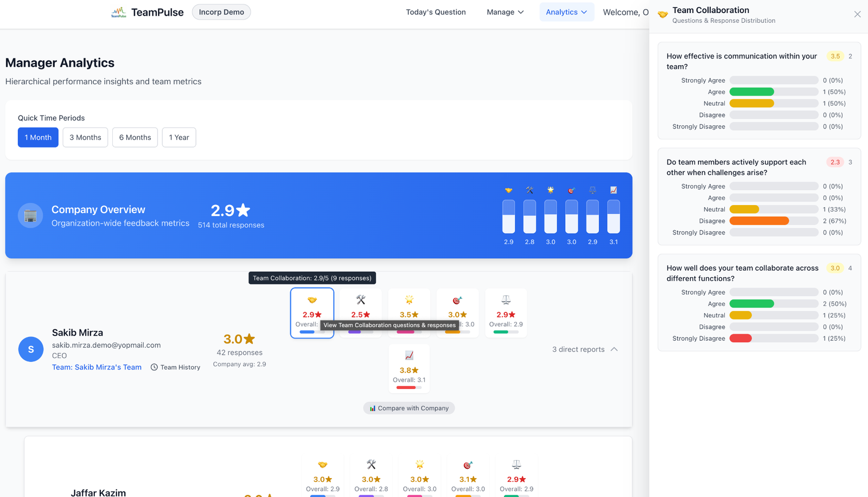This screenshot has width=868, height=497.
Task: Click the TeamPulse logo icon
Action: 118,12
